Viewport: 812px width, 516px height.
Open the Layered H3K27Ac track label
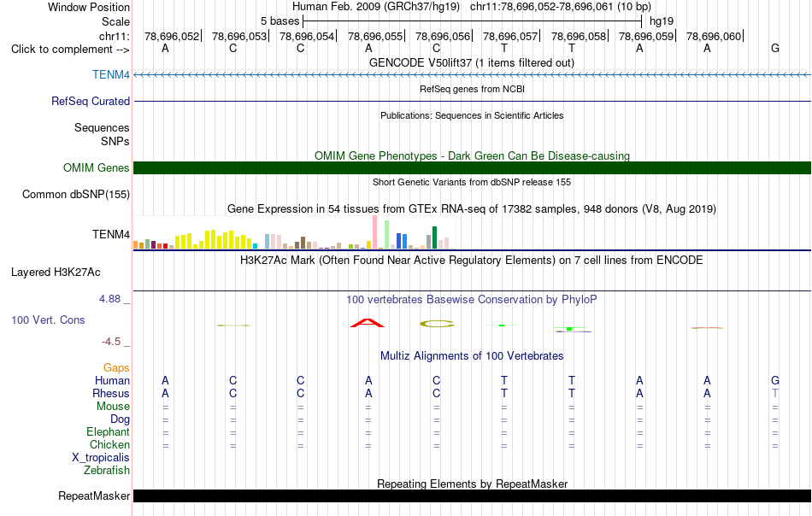coord(56,273)
